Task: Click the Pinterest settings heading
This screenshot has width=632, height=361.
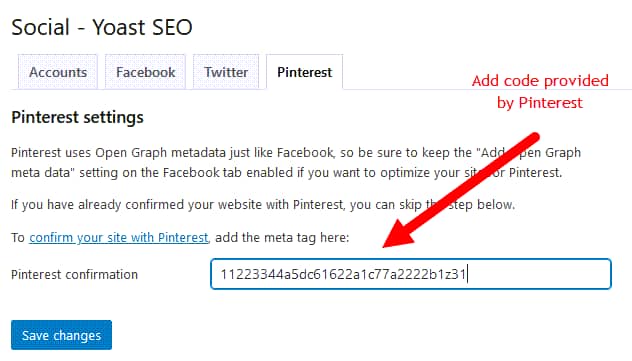Action: tap(77, 117)
